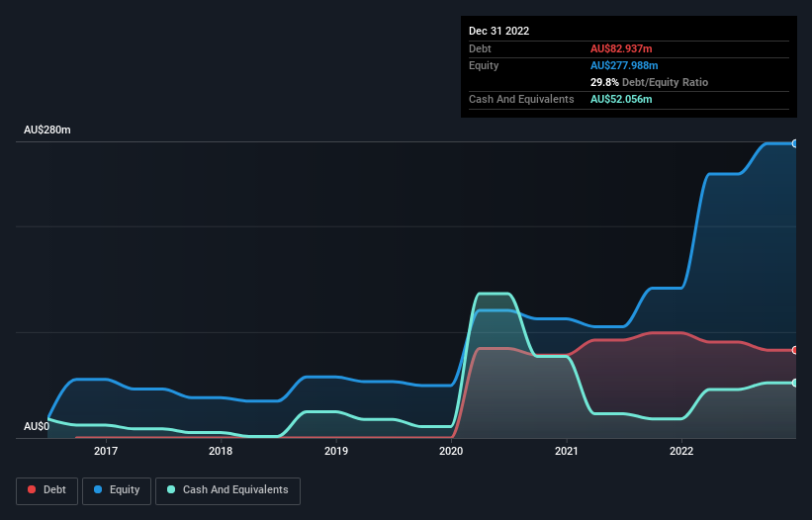
Task: Click the tooltip Debt row label
Action: coord(480,48)
